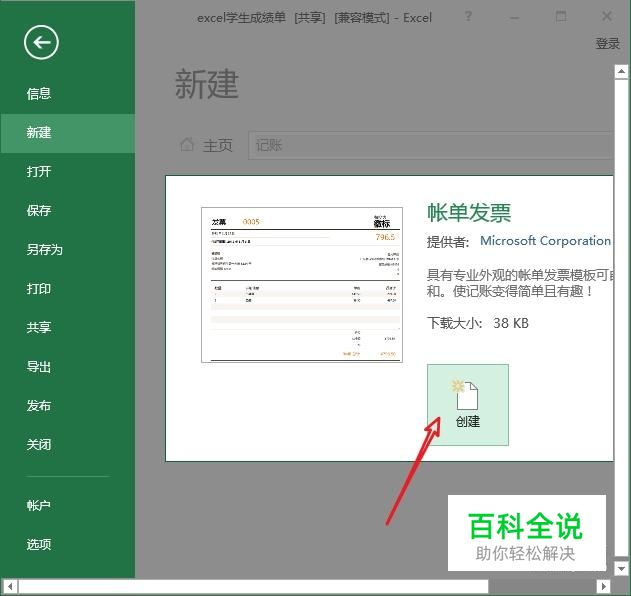Click the 帐单发票 template preview thumbnail
631x596 pixels.
(302, 285)
